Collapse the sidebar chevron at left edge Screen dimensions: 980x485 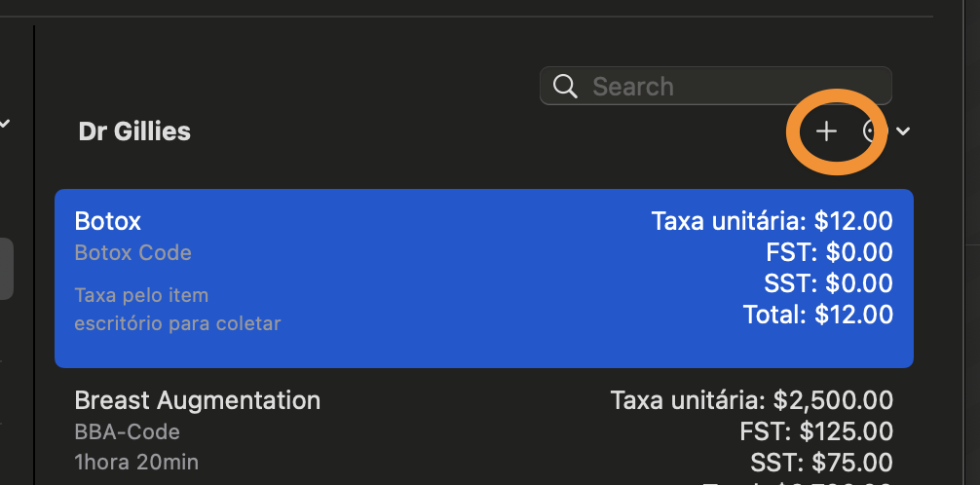pos(4,123)
